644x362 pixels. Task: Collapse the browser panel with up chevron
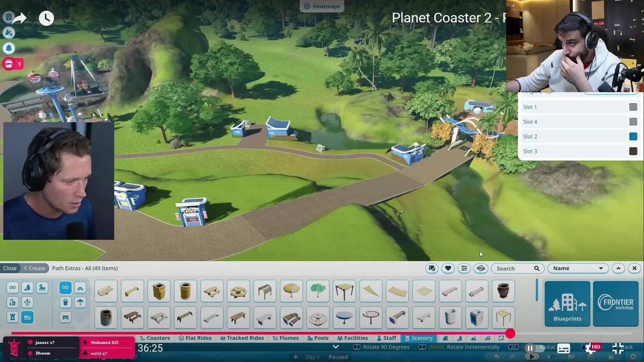click(x=618, y=268)
